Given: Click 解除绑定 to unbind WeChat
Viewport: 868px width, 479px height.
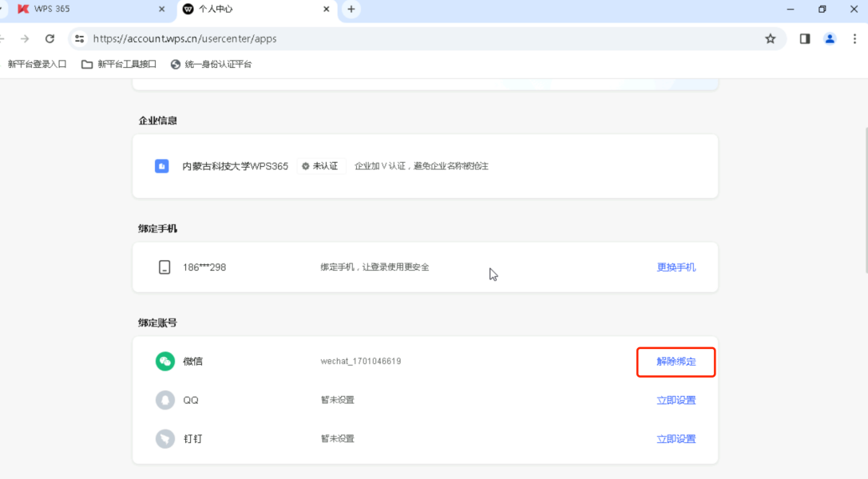Looking at the screenshot, I should [676, 361].
